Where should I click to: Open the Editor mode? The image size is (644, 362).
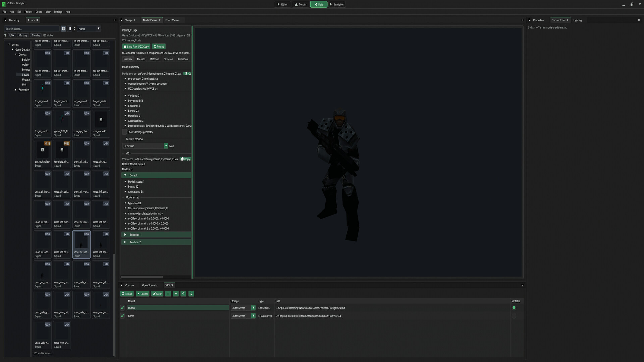pos(282,4)
